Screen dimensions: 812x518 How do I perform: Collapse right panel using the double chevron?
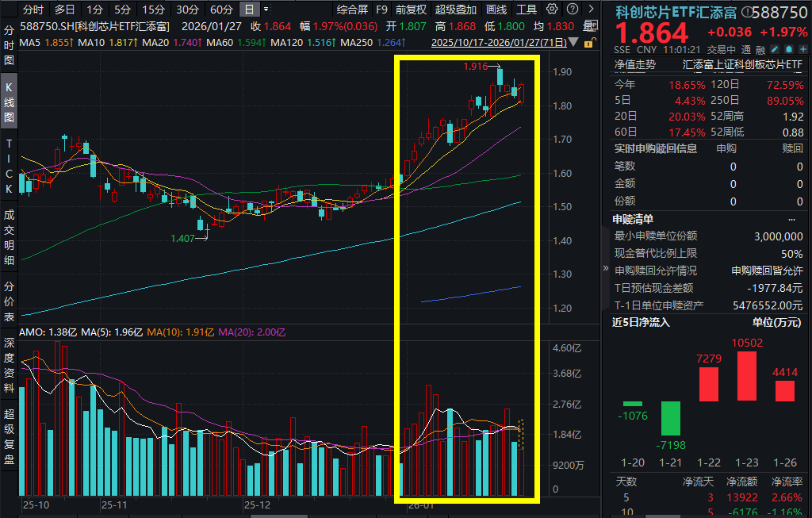pyautogui.click(x=605, y=268)
